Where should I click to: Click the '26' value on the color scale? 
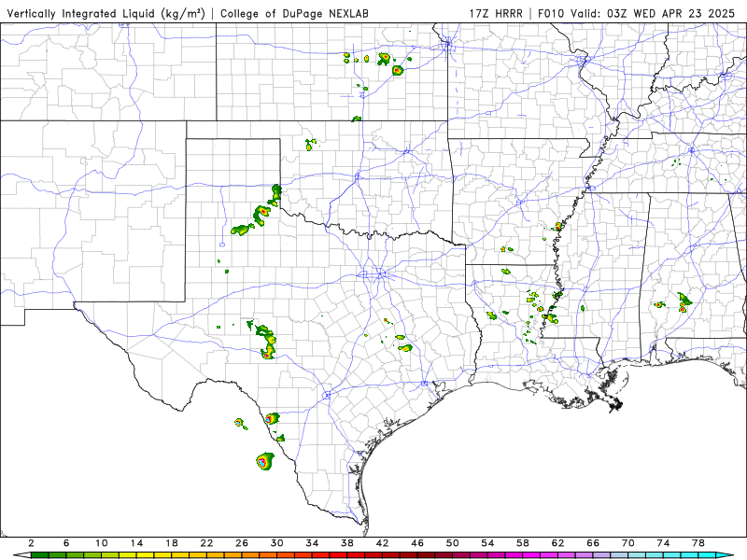242,543
